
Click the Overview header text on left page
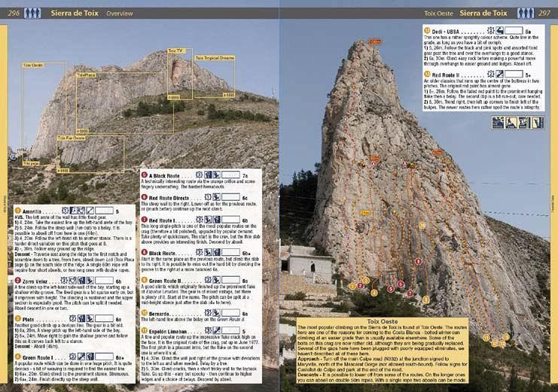point(120,14)
